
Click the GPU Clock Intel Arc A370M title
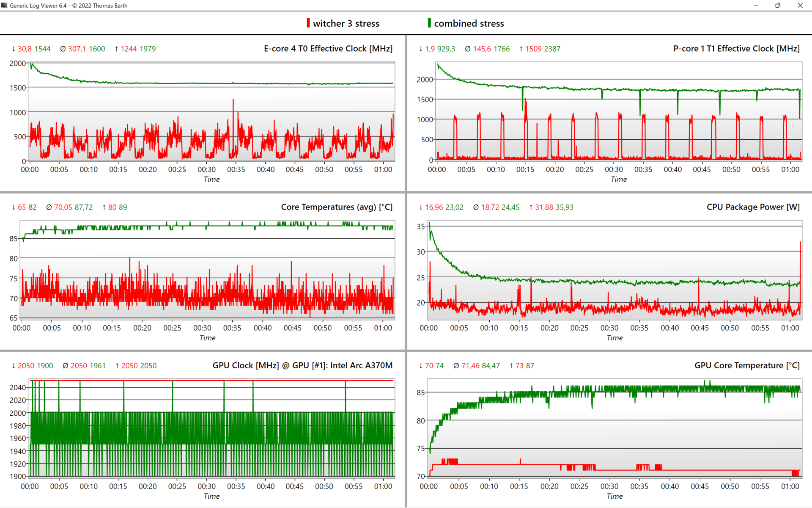[302, 365]
